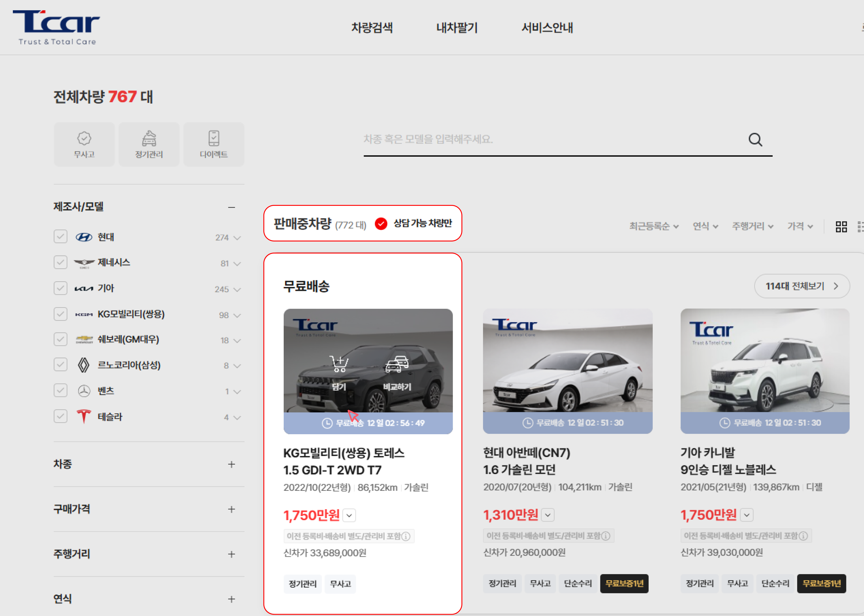Open 기아 카니발 listing title

(728, 461)
